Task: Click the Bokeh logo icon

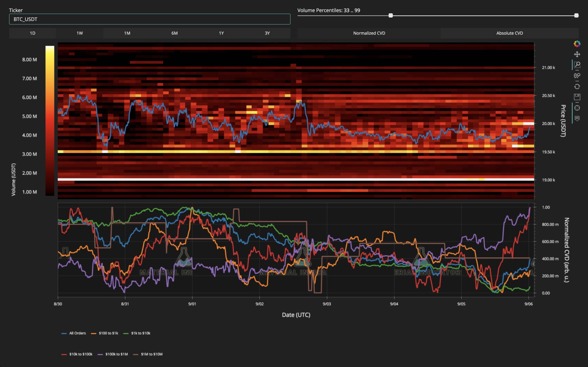Action: click(x=577, y=44)
